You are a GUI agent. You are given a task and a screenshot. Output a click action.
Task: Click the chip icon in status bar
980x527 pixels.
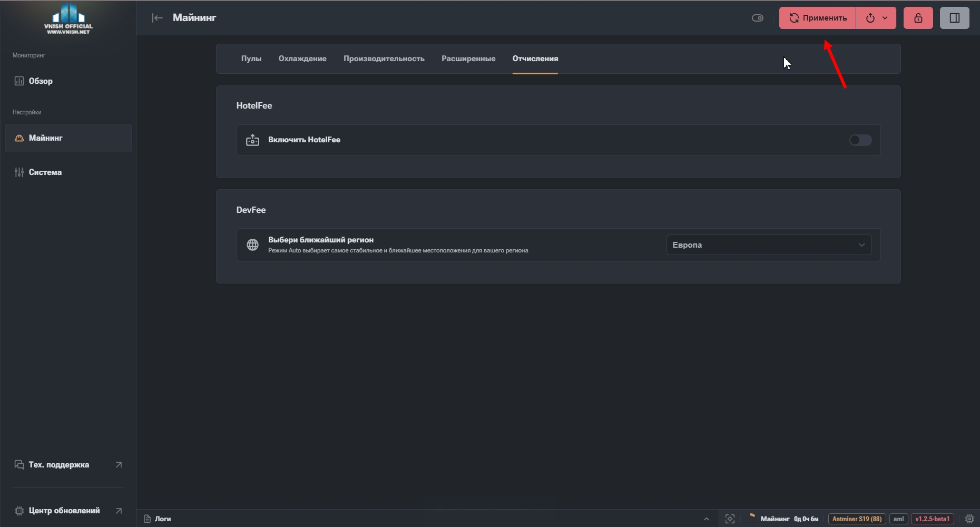969,519
